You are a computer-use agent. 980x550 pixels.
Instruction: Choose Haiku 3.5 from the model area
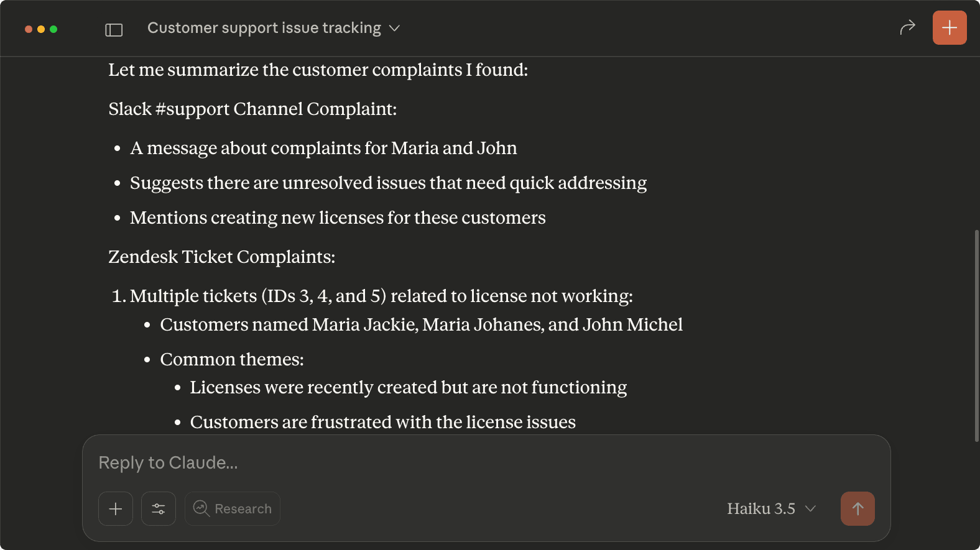[760, 508]
